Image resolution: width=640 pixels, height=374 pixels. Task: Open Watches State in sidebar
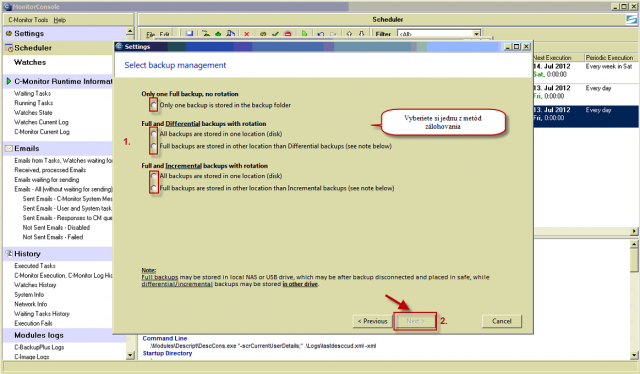pos(33,113)
